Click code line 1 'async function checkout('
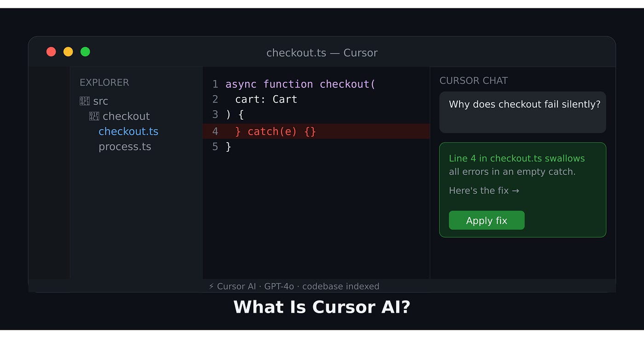Viewport: 644px width, 338px height. tap(300, 84)
